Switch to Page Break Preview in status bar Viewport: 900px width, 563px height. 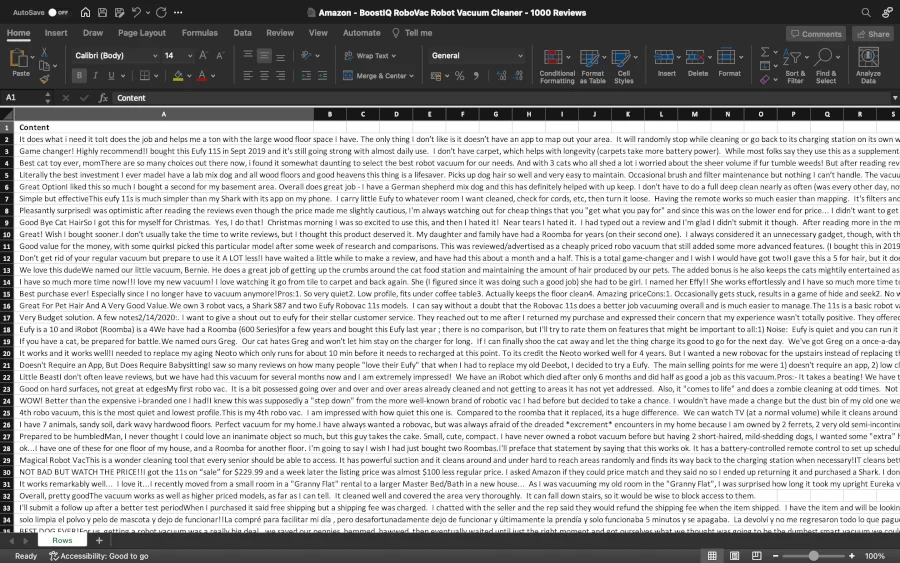pos(757,556)
